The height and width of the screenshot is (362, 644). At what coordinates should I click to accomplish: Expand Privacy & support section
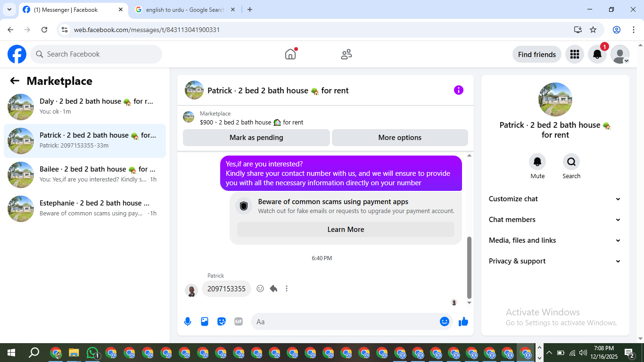[x=555, y=261]
